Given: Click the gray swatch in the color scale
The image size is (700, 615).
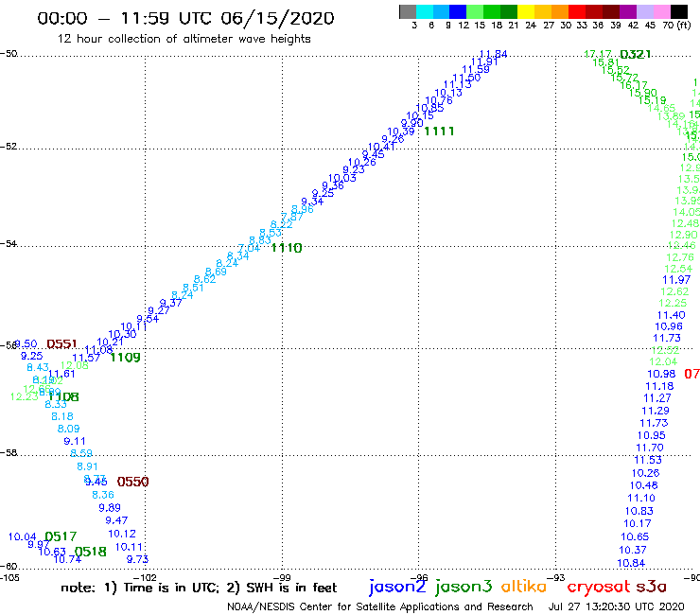Looking at the screenshot, I should [408, 11].
